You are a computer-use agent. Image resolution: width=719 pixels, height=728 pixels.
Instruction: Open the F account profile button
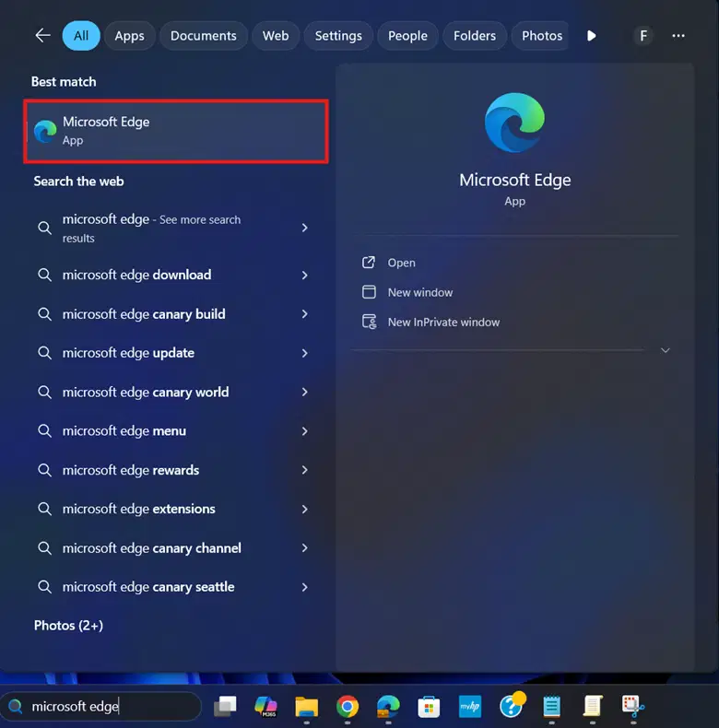coord(643,36)
